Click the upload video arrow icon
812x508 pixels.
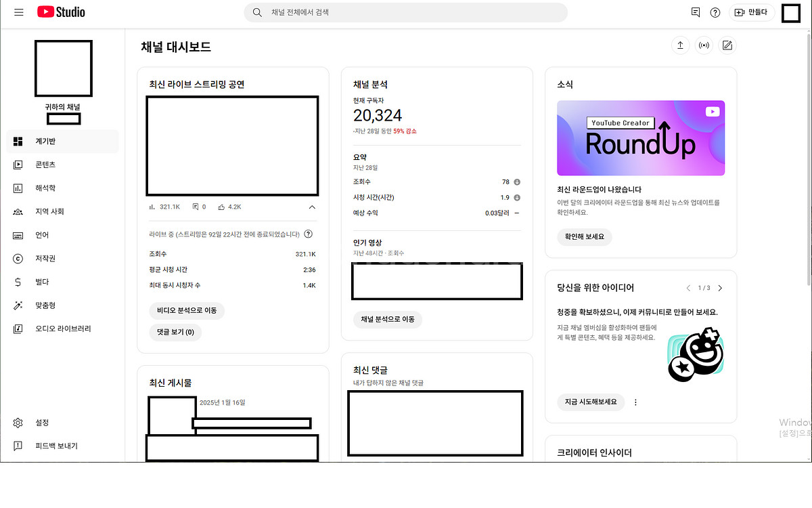(x=680, y=45)
